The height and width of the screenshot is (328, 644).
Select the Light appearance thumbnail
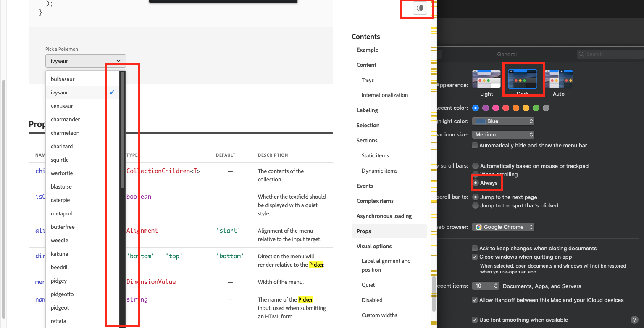[486, 79]
